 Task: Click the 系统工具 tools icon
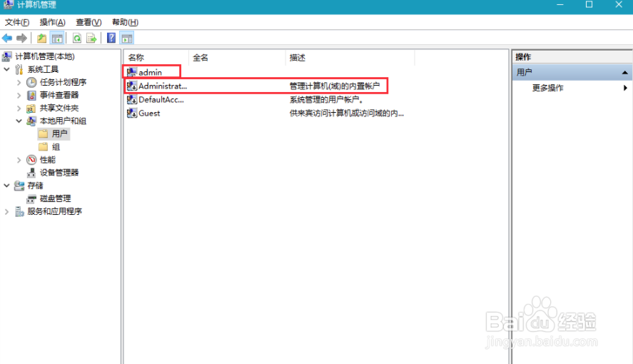(x=19, y=69)
